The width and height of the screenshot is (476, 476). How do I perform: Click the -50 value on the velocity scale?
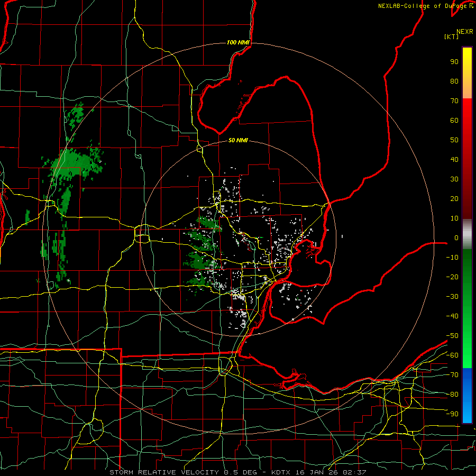452,336
